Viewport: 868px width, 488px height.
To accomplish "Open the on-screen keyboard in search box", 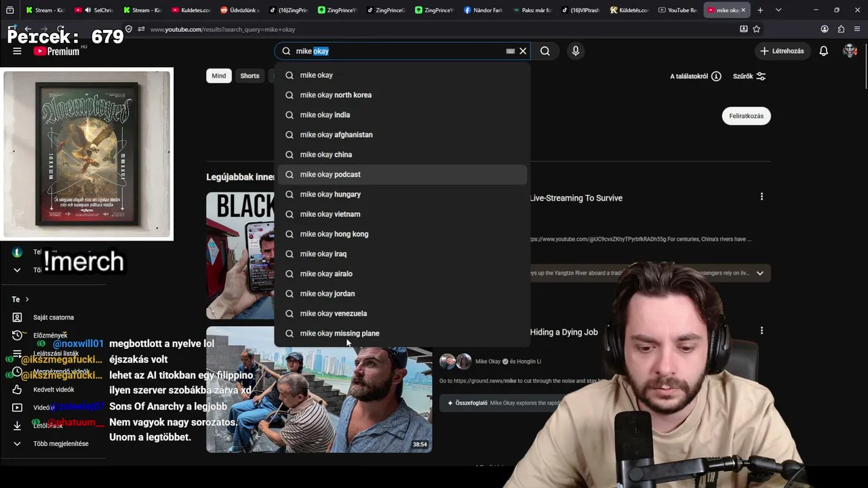I will (510, 51).
